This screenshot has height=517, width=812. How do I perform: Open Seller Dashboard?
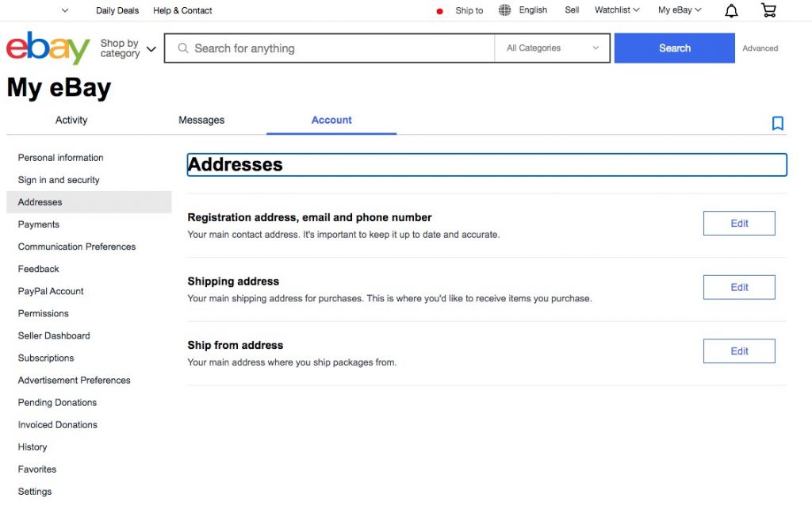(x=54, y=335)
